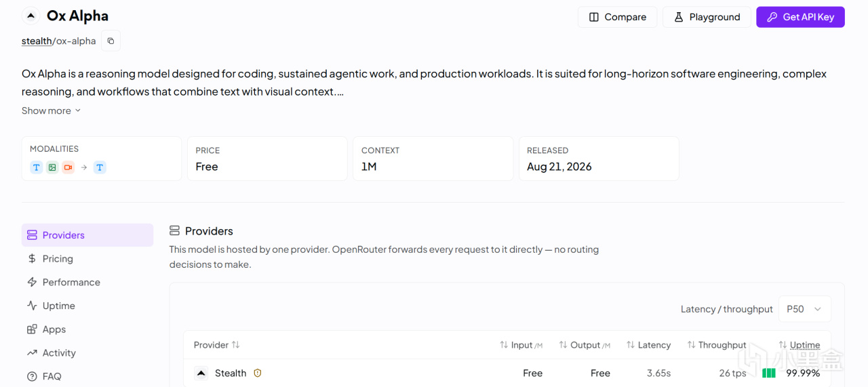Sort by the Throughput column
868x387 pixels.
pyautogui.click(x=716, y=345)
